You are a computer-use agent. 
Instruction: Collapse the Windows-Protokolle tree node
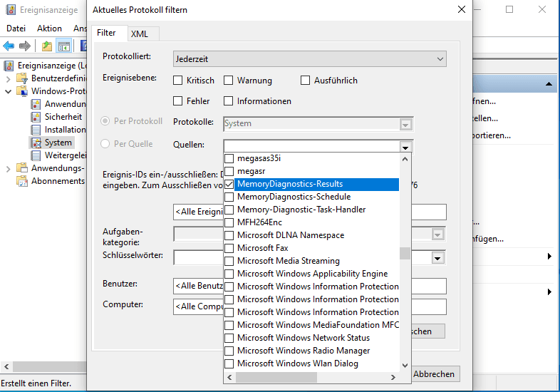pyautogui.click(x=8, y=91)
